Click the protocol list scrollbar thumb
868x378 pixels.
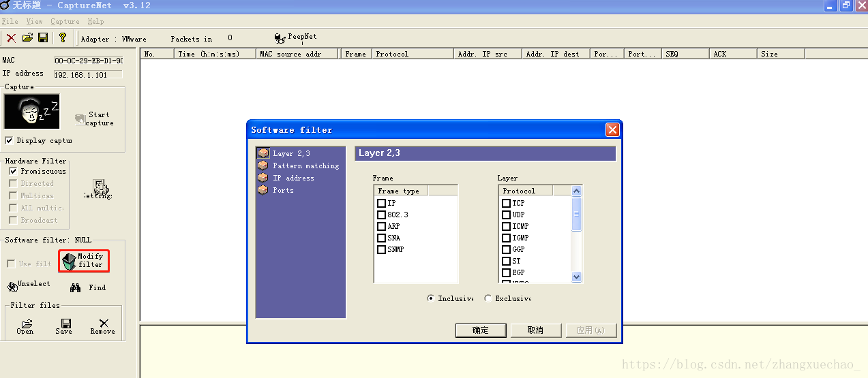pyautogui.click(x=576, y=214)
